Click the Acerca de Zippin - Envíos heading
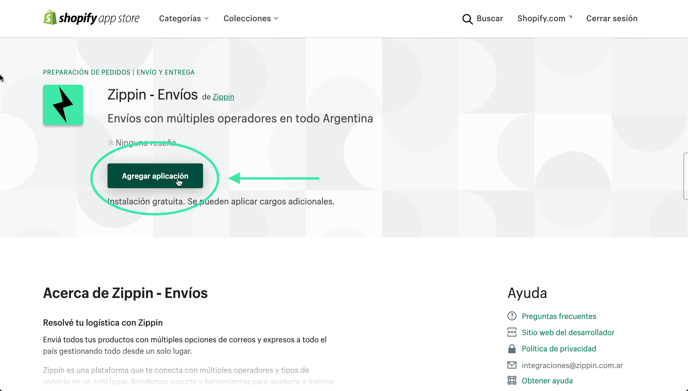 click(125, 293)
